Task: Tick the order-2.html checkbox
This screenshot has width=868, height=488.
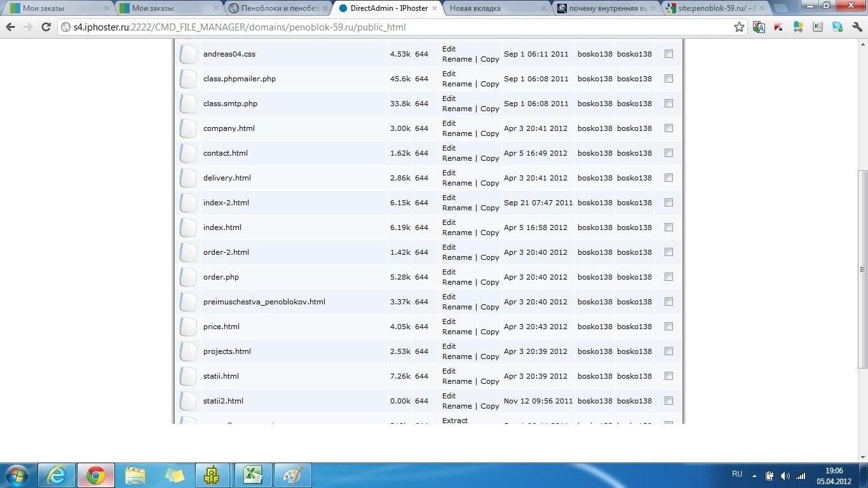Action: click(668, 252)
